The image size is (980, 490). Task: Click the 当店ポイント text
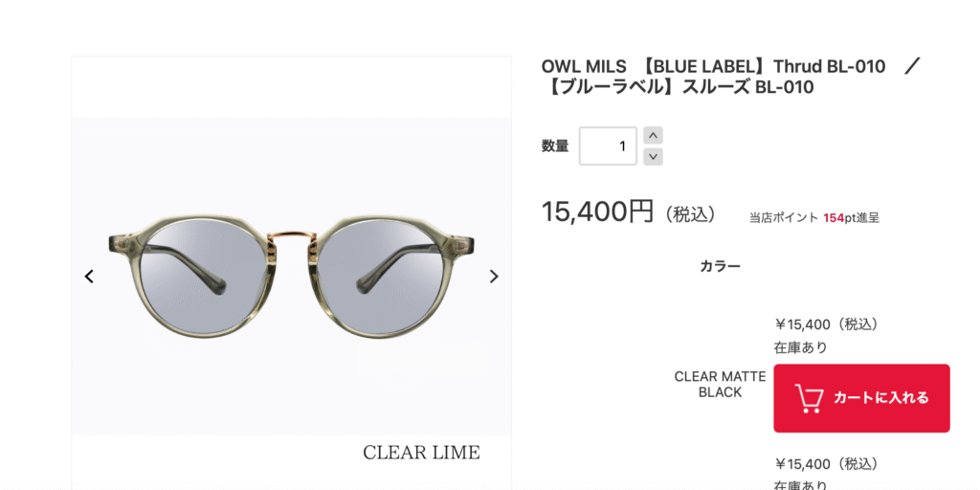(x=784, y=218)
